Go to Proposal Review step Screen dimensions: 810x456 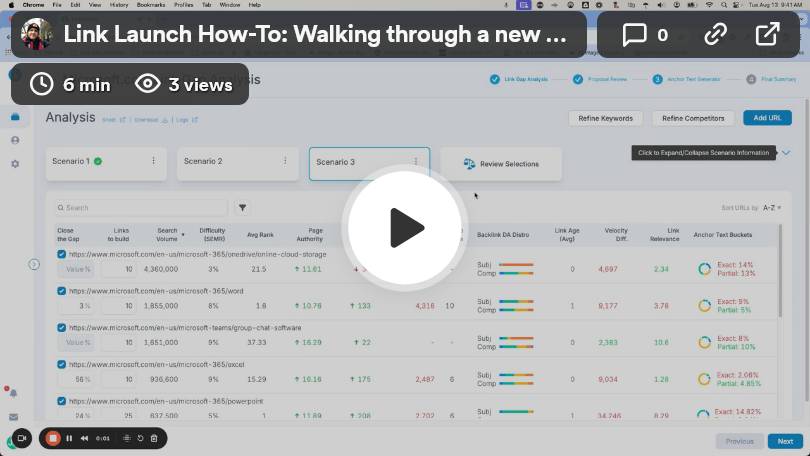pos(600,79)
